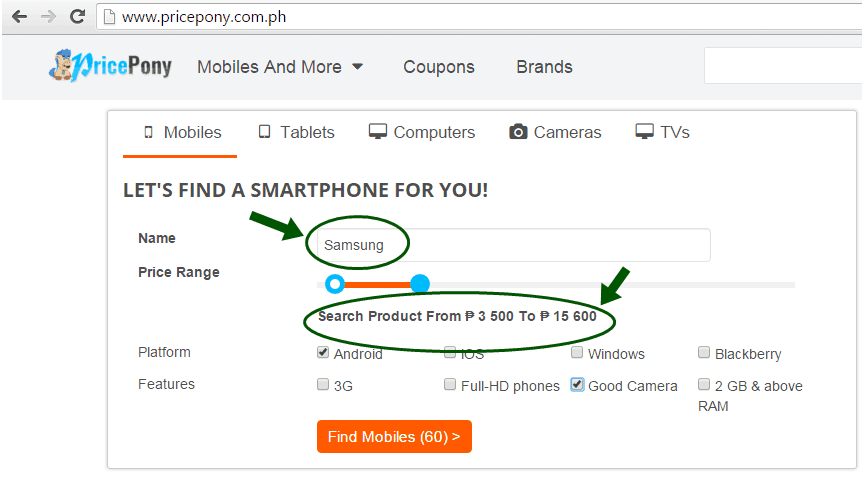Click the camera icon beside Cameras

click(518, 132)
